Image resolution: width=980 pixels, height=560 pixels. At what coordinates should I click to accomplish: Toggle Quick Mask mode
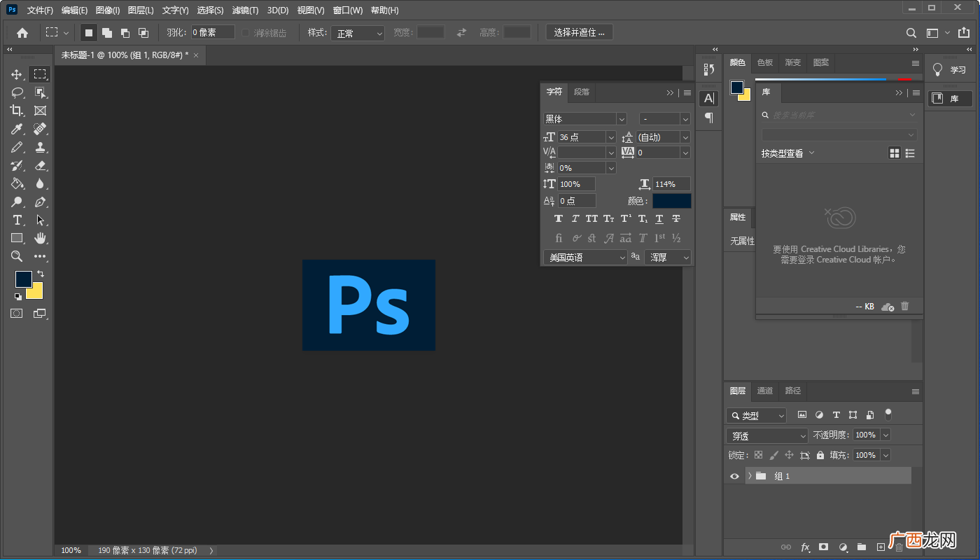pos(16,314)
